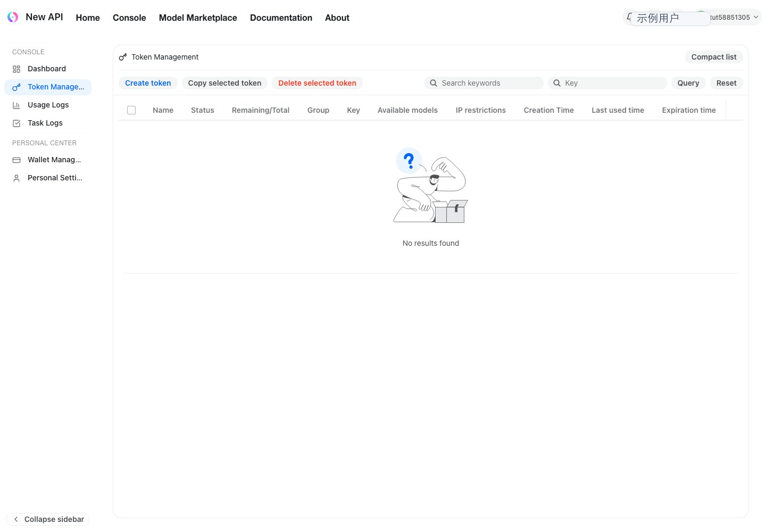
Task: Expand the tut58851305 user dropdown
Action: coord(734,18)
